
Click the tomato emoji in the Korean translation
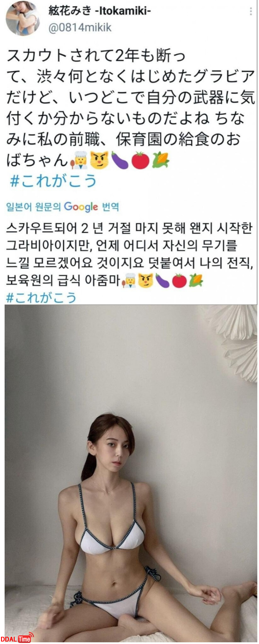[x=179, y=280]
